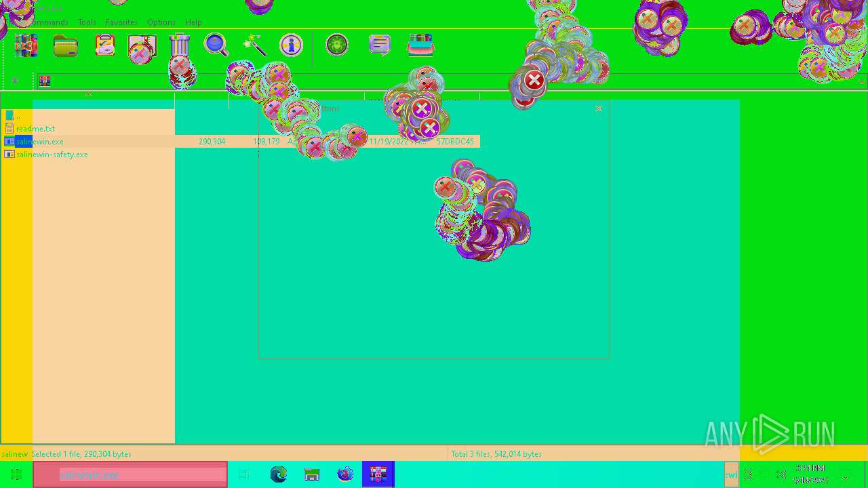This screenshot has height=488, width=868.
Task: Close the dialog with its X button
Action: 599,108
